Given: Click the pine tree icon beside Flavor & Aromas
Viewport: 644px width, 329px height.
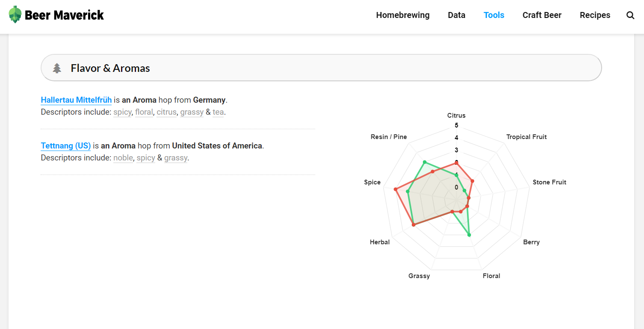Looking at the screenshot, I should coord(56,67).
